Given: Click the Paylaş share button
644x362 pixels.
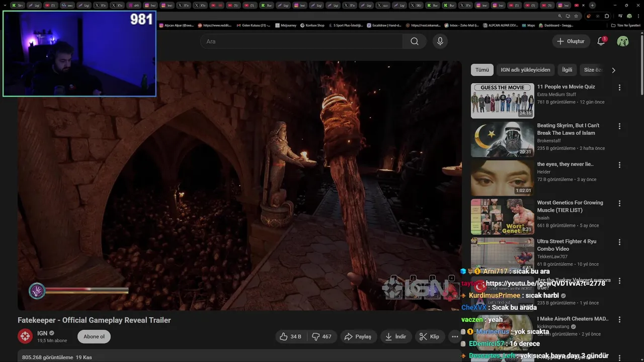Looking at the screenshot, I should 358,336.
